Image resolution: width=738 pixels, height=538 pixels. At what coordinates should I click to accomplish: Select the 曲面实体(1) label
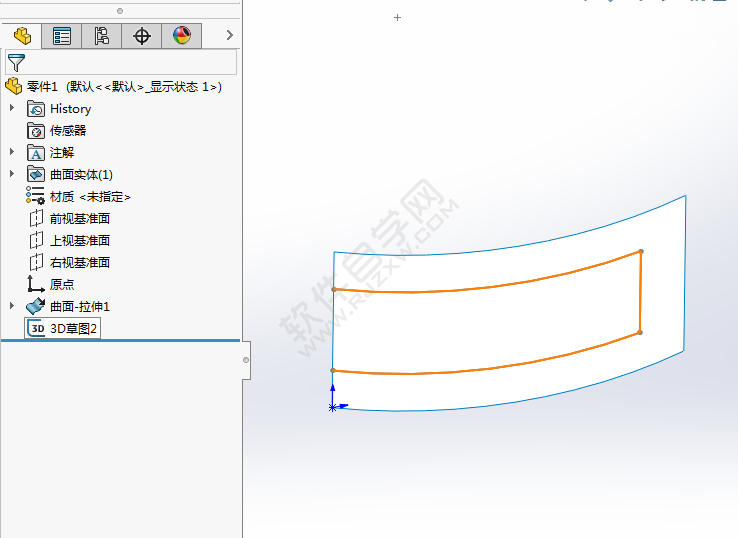click(81, 175)
